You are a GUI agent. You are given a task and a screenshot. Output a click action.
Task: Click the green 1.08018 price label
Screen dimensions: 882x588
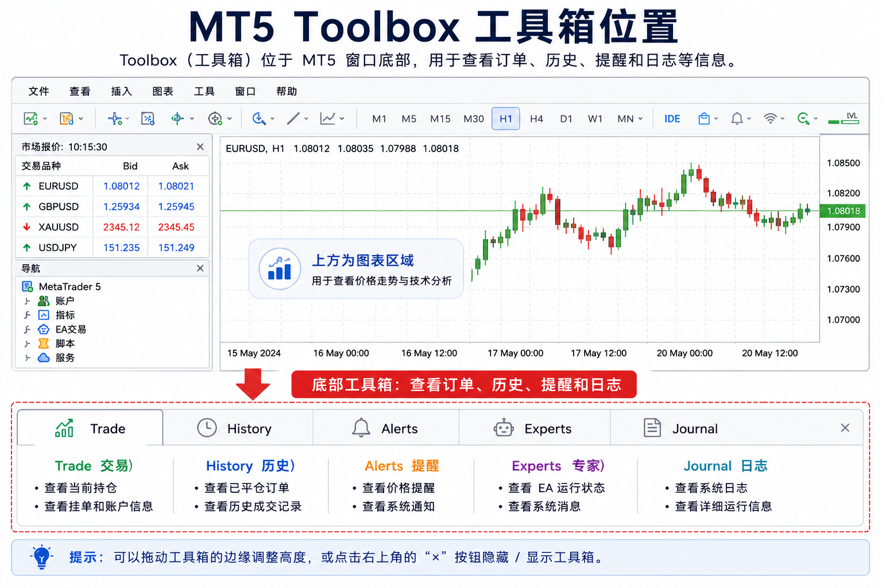point(842,211)
